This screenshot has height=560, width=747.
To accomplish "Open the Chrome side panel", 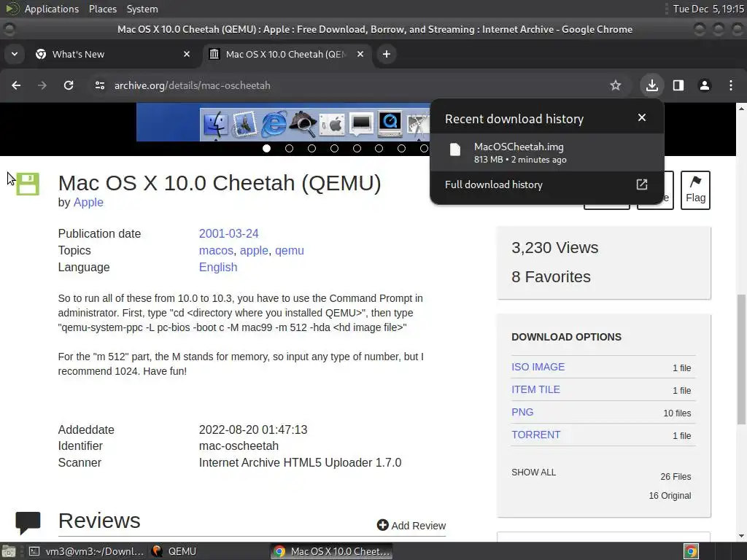I will point(678,85).
